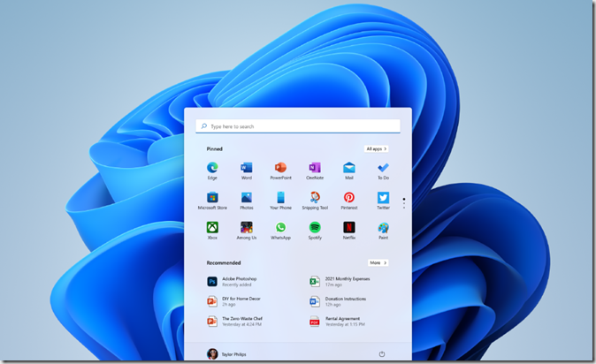Click the Type here to search box

pos(297,126)
